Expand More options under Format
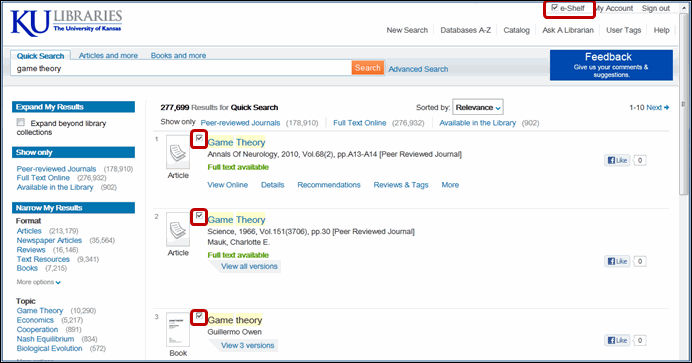Image resolution: width=692 pixels, height=363 pixels. pos(38,282)
